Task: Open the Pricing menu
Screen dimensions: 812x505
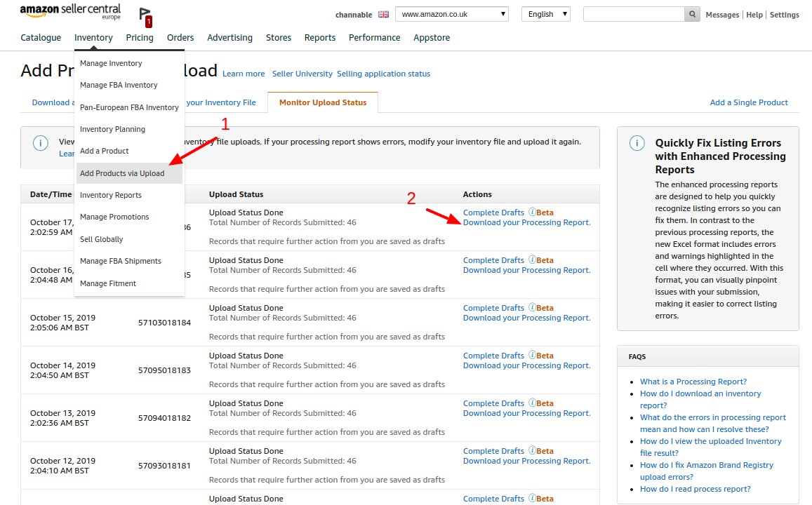Action: point(140,38)
